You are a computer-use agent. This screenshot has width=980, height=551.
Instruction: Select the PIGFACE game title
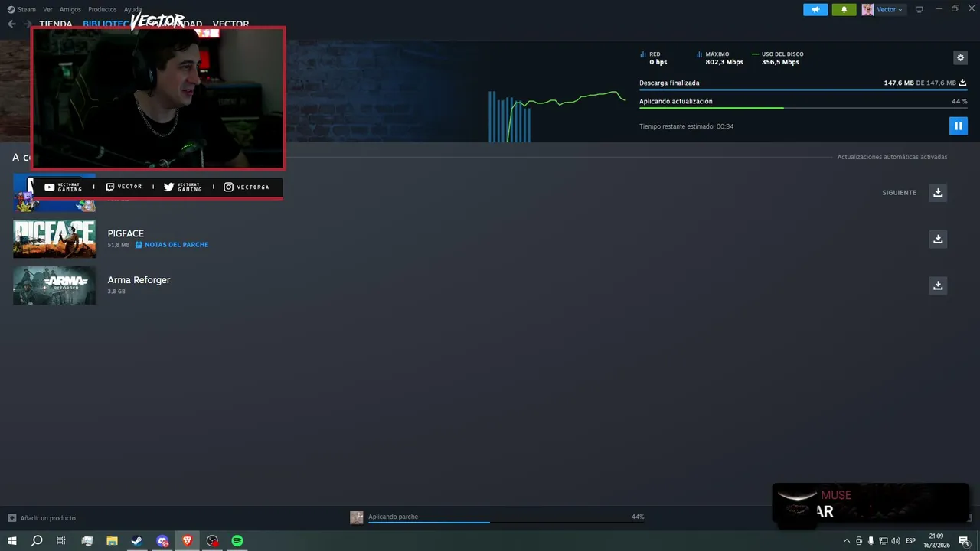pos(126,233)
